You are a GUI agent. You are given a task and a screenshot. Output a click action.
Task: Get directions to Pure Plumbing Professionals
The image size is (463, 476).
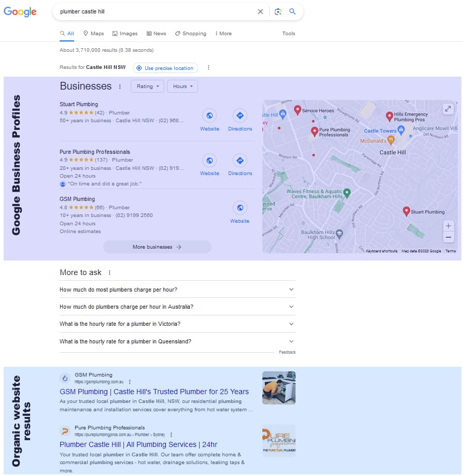click(x=240, y=160)
